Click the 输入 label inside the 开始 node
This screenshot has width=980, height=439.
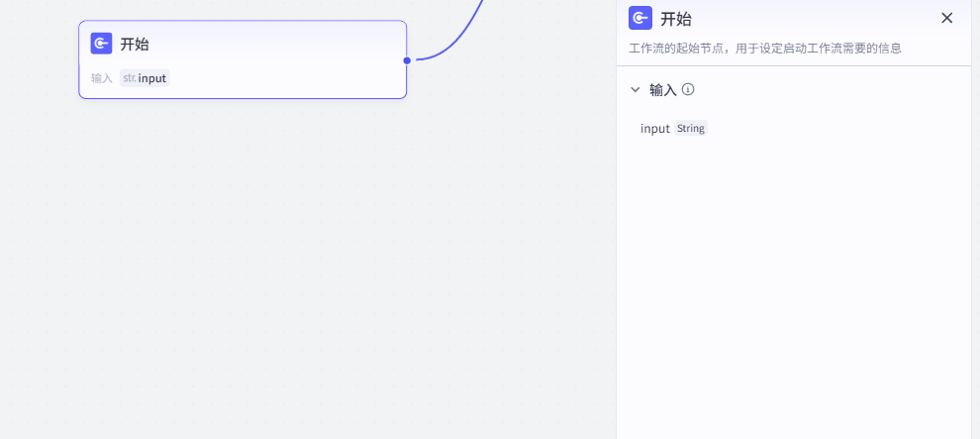click(x=102, y=78)
